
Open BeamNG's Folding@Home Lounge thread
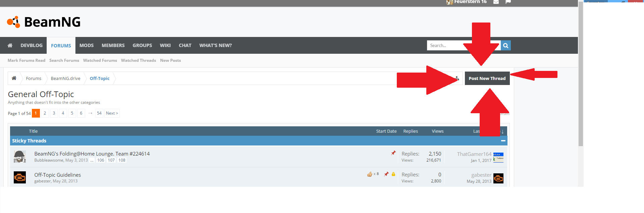click(92, 154)
